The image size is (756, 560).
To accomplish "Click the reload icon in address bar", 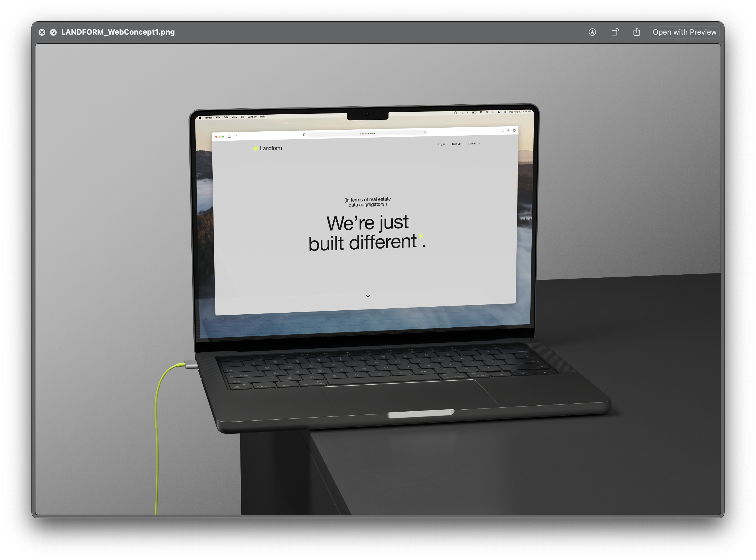I will click(x=425, y=132).
